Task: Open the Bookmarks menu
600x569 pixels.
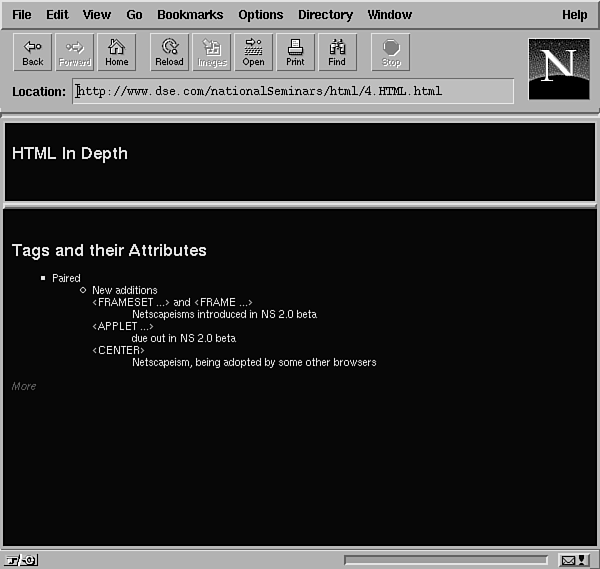Action: (x=190, y=15)
